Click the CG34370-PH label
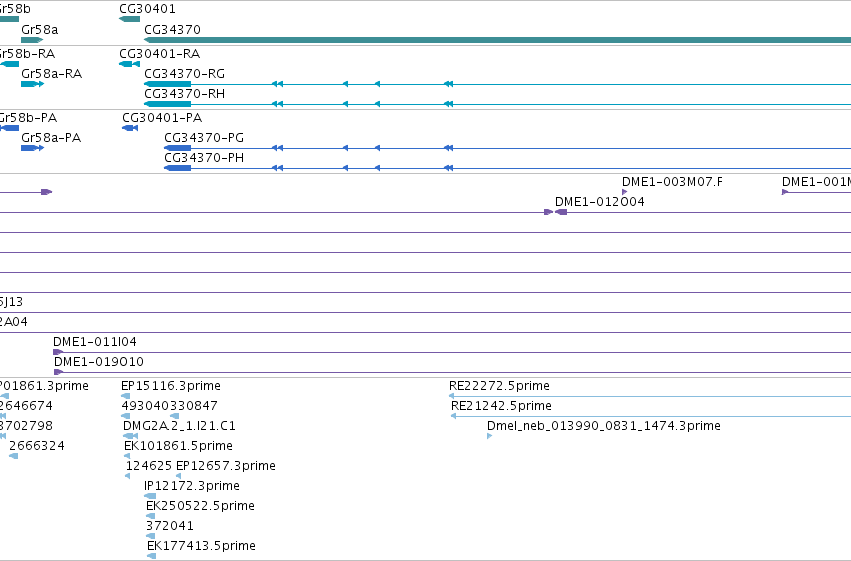The height and width of the screenshot is (561, 851). coord(204,157)
